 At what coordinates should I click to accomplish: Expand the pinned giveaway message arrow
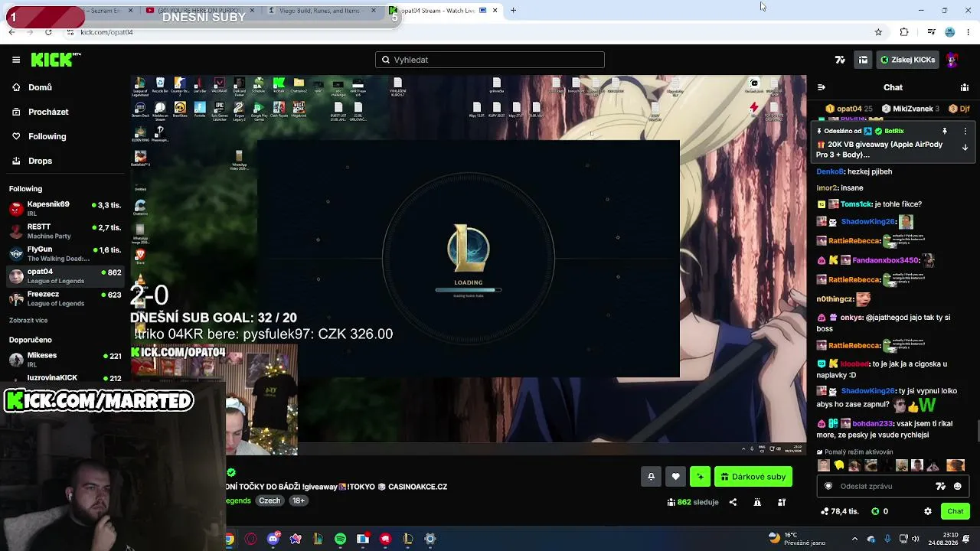point(965,148)
